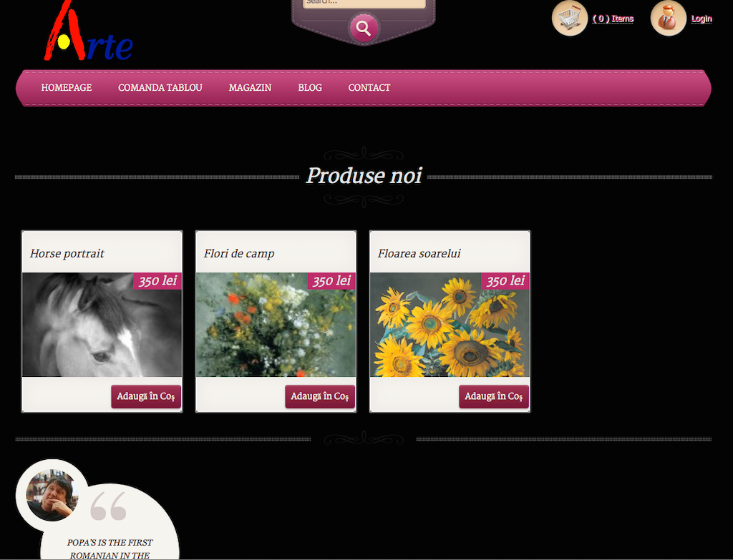Image resolution: width=733 pixels, height=560 pixels.
Task: Open the Flori de camp painting thumbnail
Action: point(276,325)
